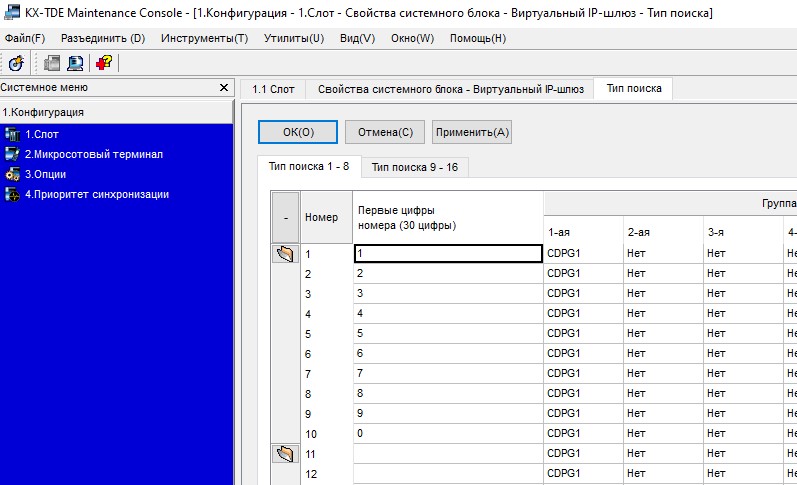Click the 1.Конфигурация section header
The width and height of the screenshot is (797, 485).
coord(116,112)
